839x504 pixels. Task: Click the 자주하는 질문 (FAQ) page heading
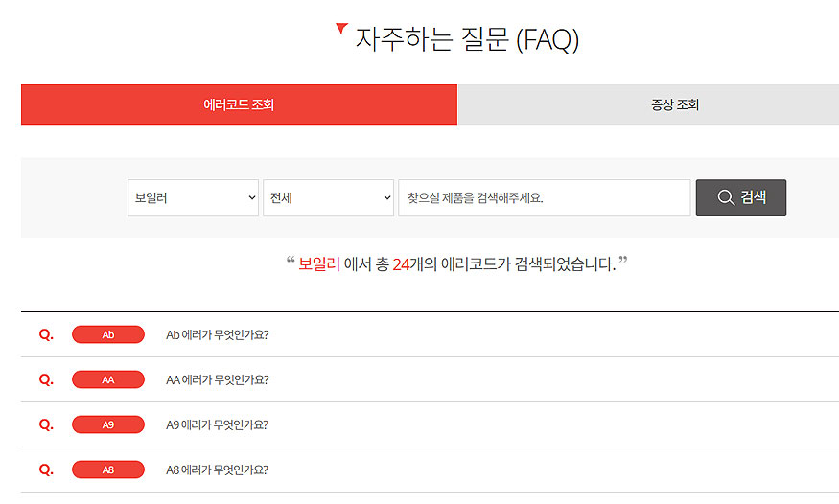tap(467, 40)
